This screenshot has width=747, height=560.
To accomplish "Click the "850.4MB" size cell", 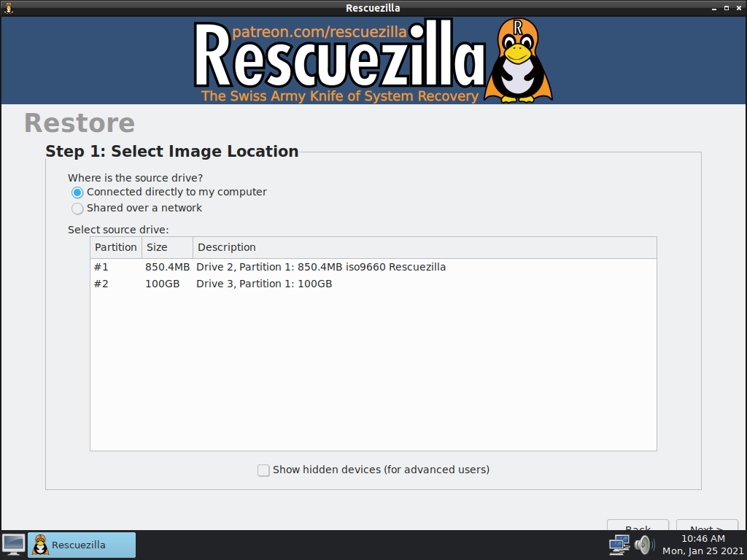I will click(167, 267).
